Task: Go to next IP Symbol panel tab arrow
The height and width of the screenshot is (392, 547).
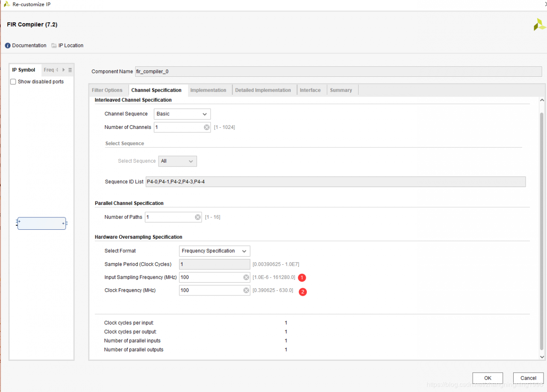Action: [x=64, y=70]
